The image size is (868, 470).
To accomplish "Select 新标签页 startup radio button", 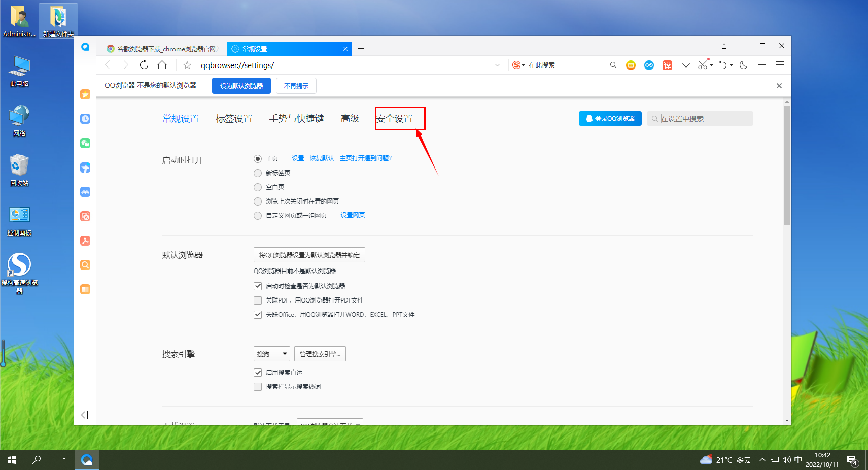I will tap(258, 173).
